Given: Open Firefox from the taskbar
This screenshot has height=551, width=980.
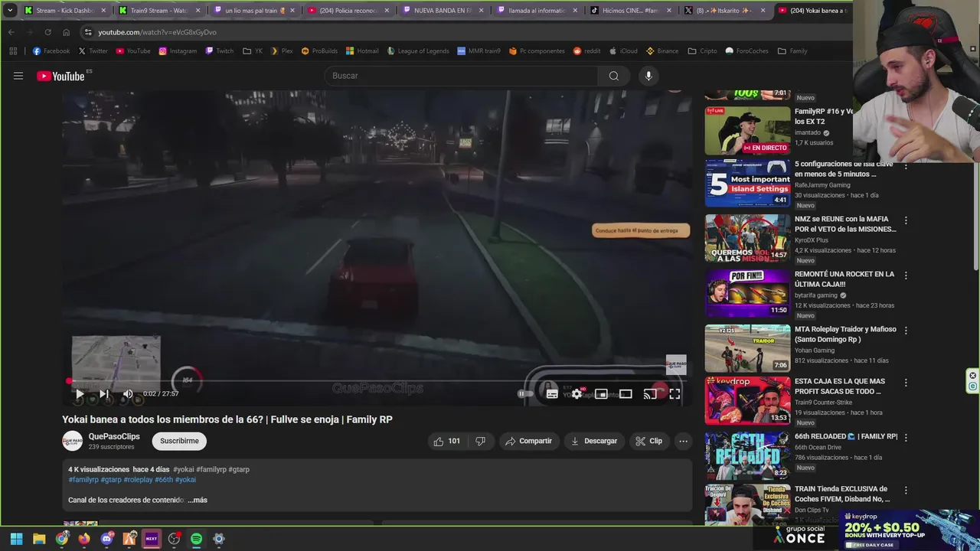Looking at the screenshot, I should coord(83,539).
